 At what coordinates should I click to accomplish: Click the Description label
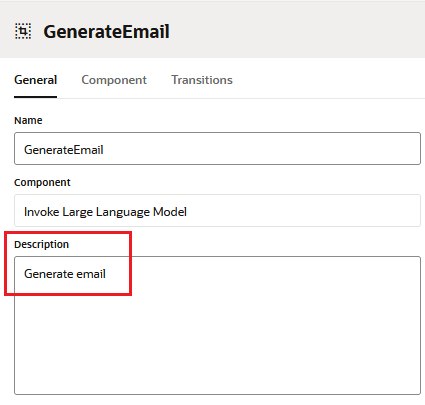click(42, 244)
